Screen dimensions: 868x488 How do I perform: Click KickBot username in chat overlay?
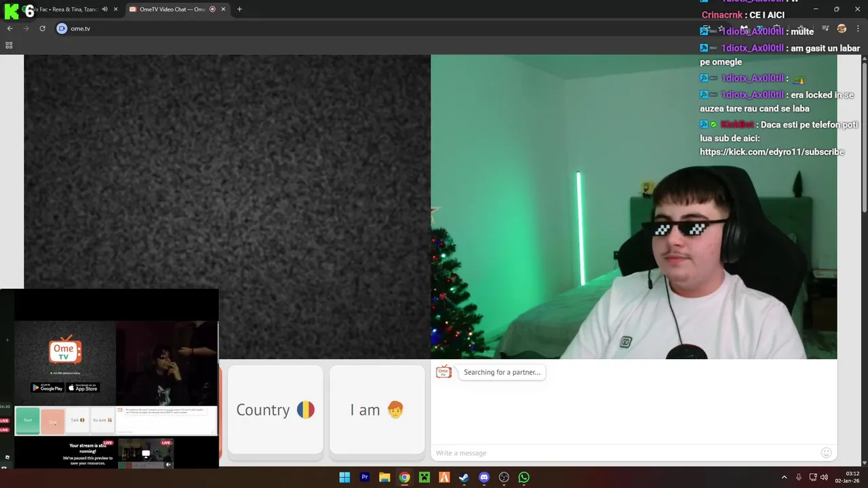point(736,125)
